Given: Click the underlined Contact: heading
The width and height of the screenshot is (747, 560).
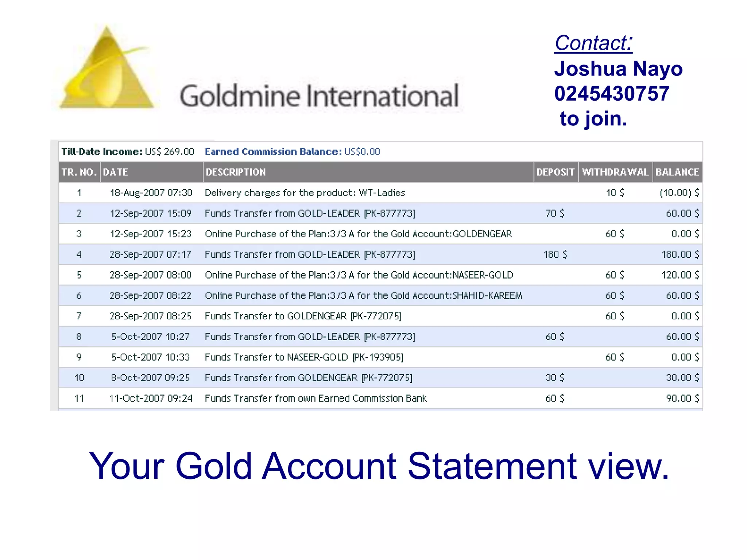Looking at the screenshot, I should point(593,43).
